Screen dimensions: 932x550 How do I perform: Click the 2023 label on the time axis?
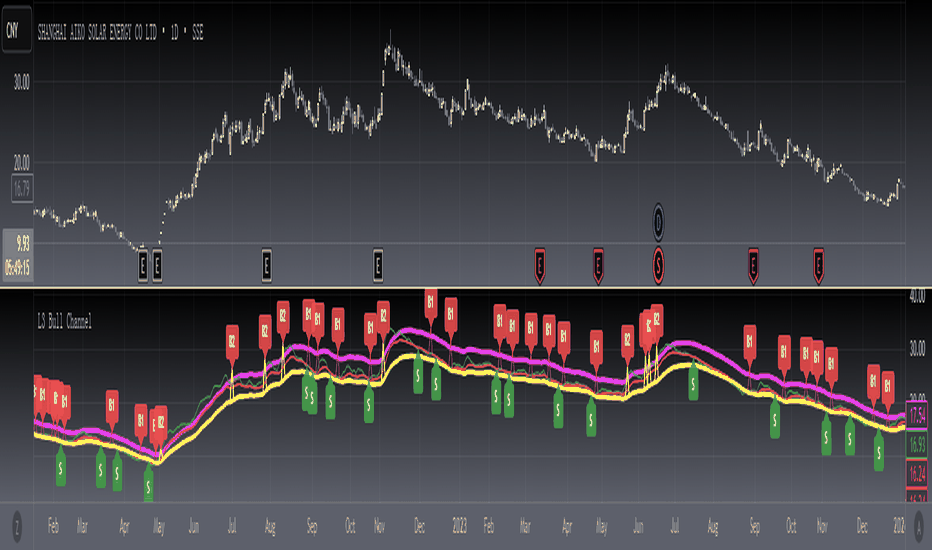459,526
